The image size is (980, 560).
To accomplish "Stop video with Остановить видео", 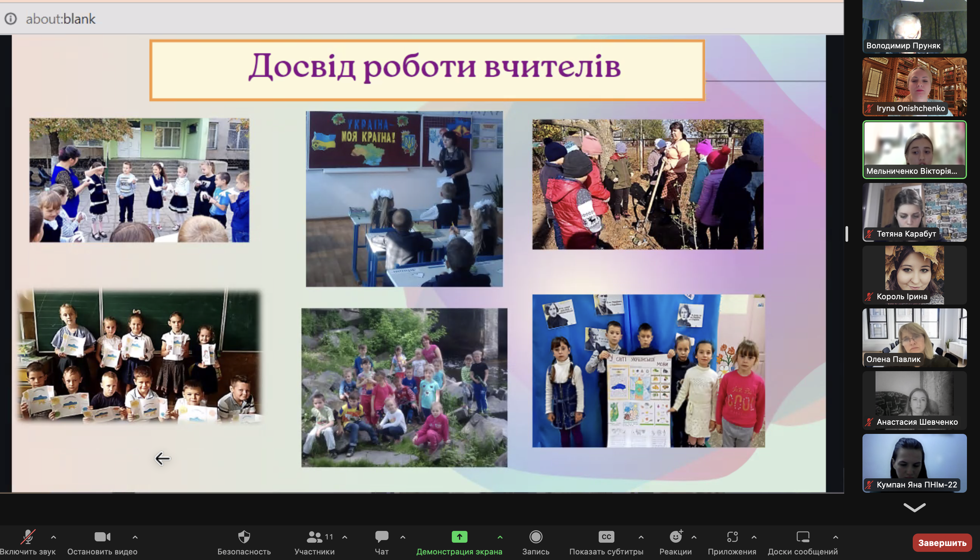I will 102,542.
